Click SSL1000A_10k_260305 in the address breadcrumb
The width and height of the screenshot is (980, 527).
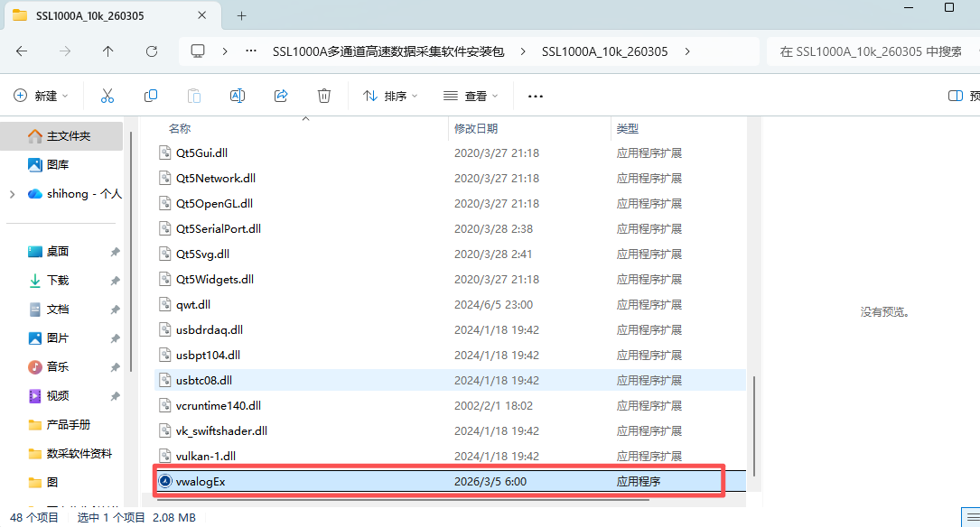[x=604, y=51]
